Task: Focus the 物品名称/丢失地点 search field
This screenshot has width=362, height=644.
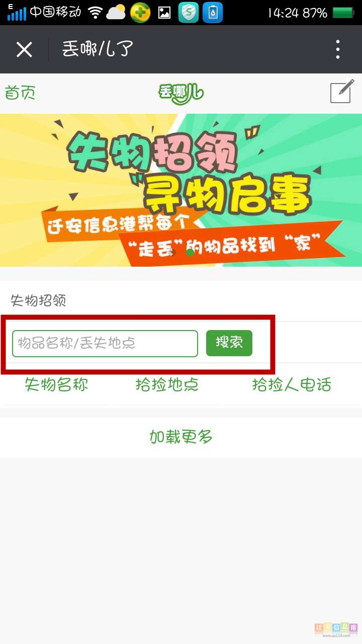Action: [x=105, y=344]
